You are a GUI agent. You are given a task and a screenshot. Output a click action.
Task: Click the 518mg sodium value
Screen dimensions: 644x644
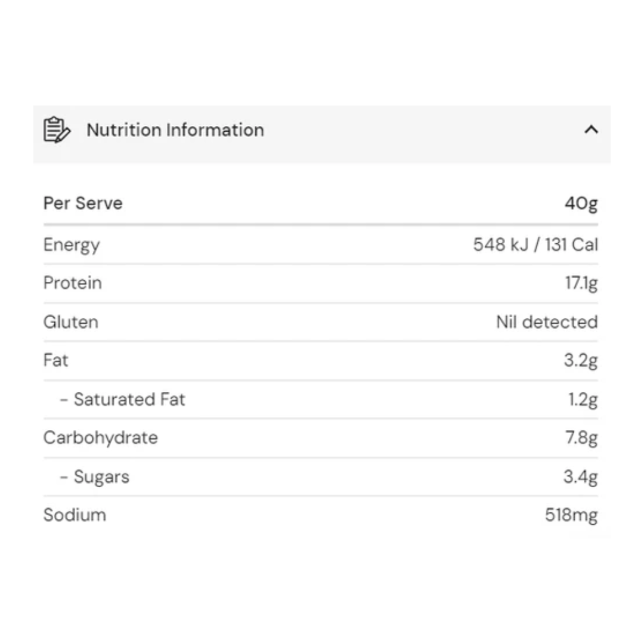(571, 515)
